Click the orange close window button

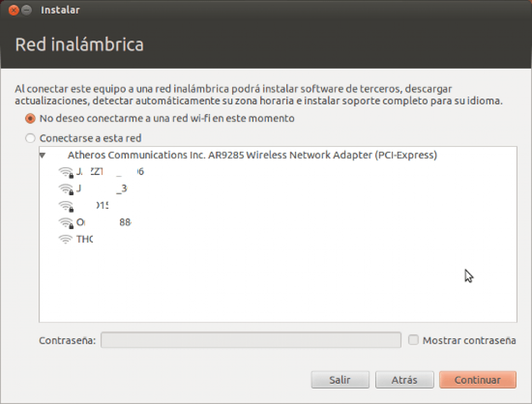click(14, 10)
